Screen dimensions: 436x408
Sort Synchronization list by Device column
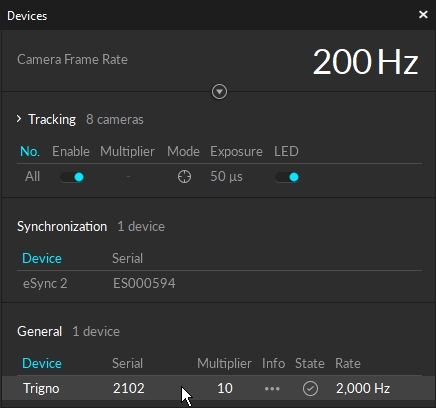(42, 258)
